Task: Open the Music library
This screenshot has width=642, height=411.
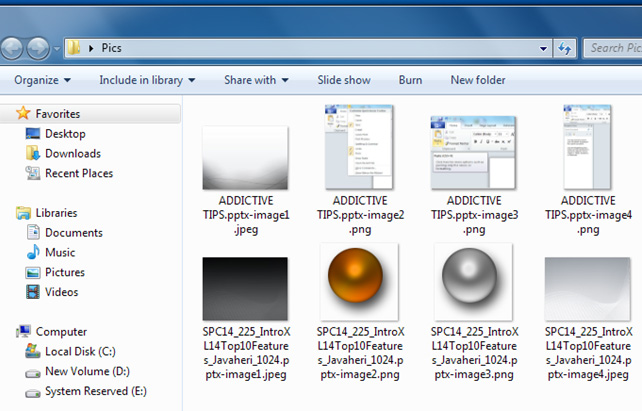Action: pyautogui.click(x=60, y=253)
